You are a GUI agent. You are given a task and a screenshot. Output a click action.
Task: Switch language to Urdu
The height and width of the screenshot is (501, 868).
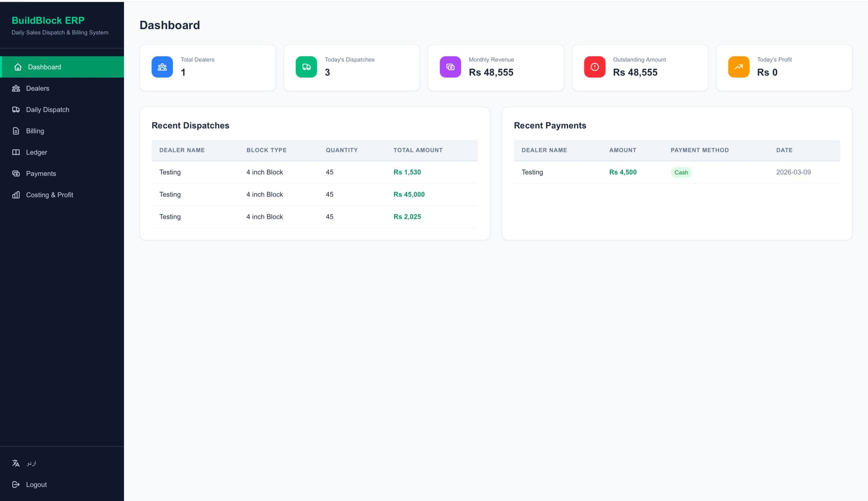click(x=31, y=463)
